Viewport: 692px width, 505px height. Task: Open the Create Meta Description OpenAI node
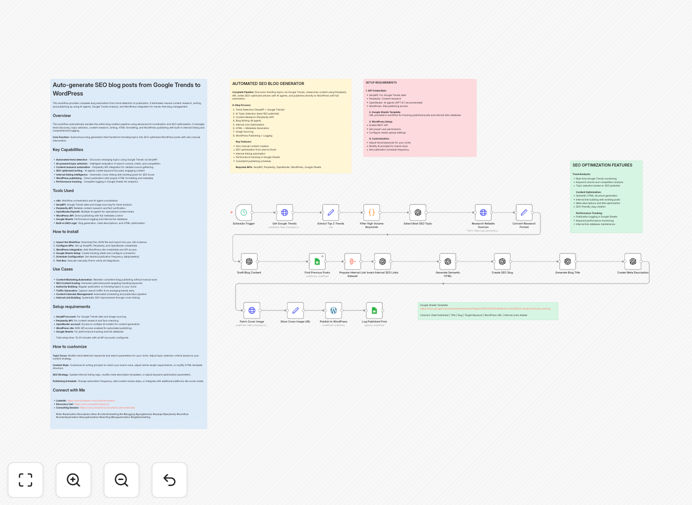(632, 261)
